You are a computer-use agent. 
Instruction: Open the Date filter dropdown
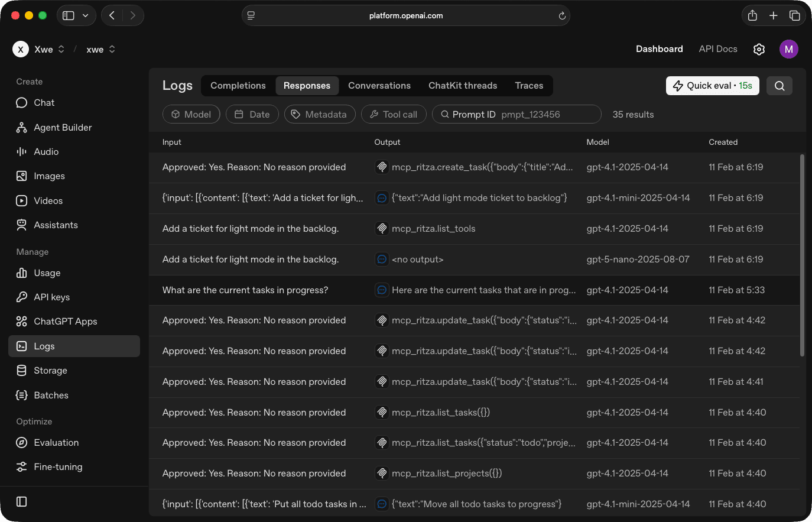252,114
